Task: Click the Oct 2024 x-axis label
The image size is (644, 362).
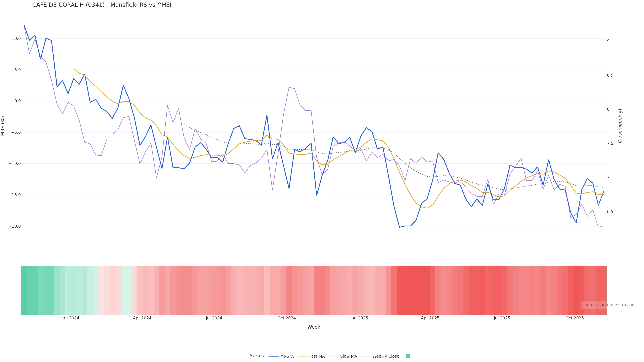Action: [286, 318]
